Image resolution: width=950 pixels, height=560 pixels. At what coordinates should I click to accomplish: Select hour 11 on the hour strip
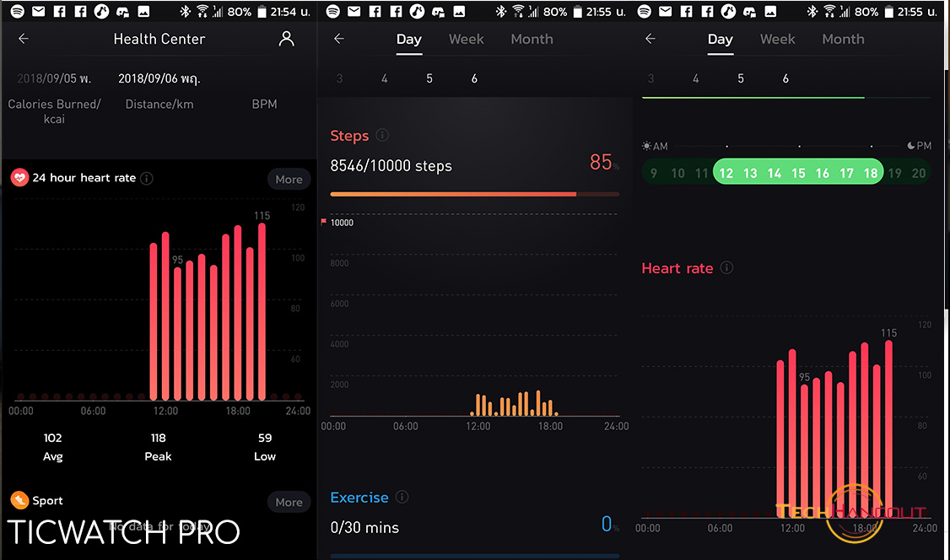coord(702,173)
